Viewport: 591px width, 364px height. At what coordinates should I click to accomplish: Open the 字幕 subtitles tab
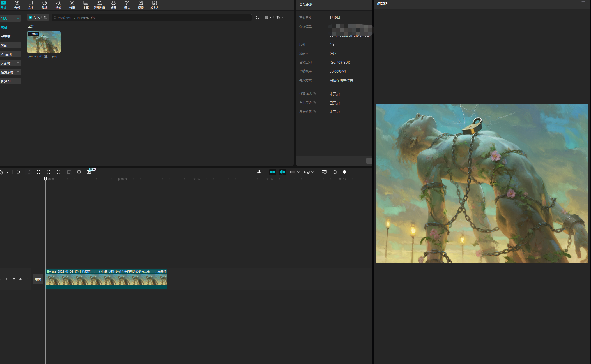click(x=86, y=5)
